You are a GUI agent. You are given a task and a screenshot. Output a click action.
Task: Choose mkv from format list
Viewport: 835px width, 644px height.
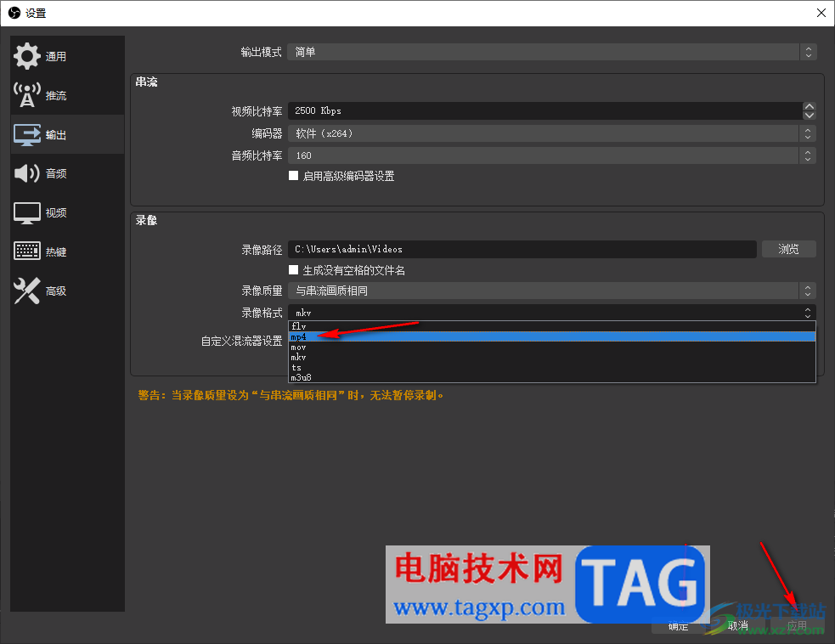(x=551, y=357)
